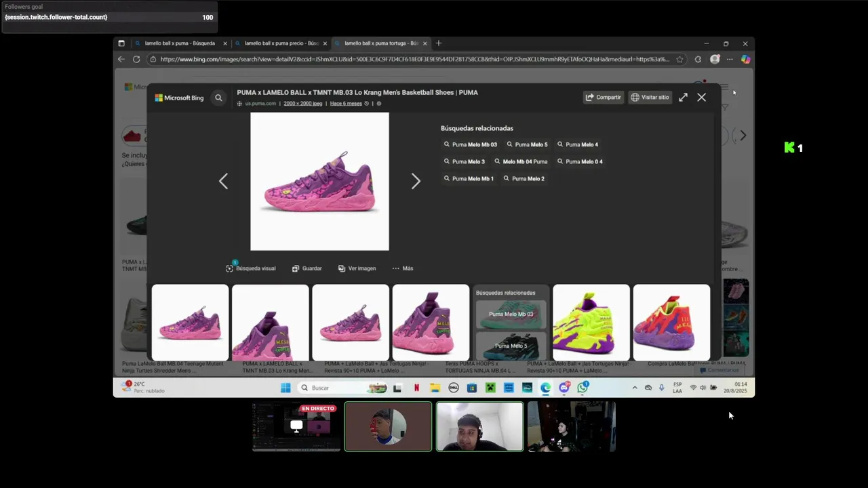
Task: Open a new browser tab
Action: [439, 43]
